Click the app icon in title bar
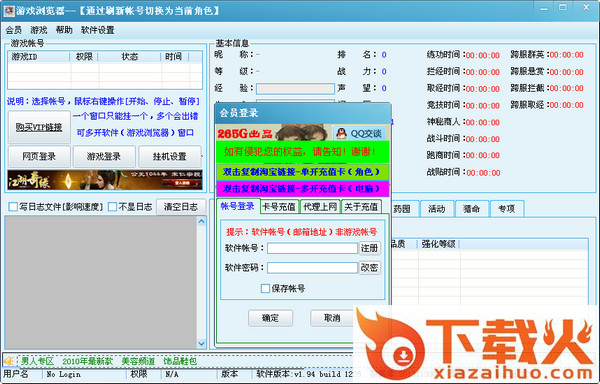 click(x=9, y=10)
